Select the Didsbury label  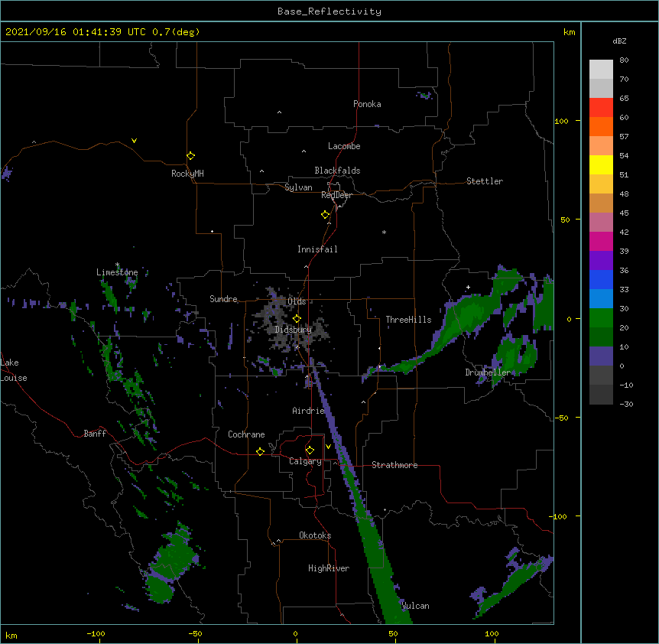coord(293,330)
